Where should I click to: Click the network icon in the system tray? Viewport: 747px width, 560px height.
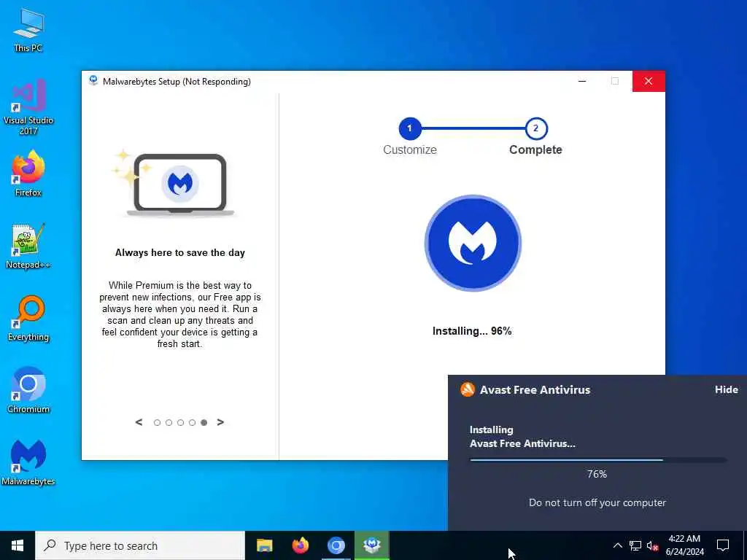coord(635,545)
